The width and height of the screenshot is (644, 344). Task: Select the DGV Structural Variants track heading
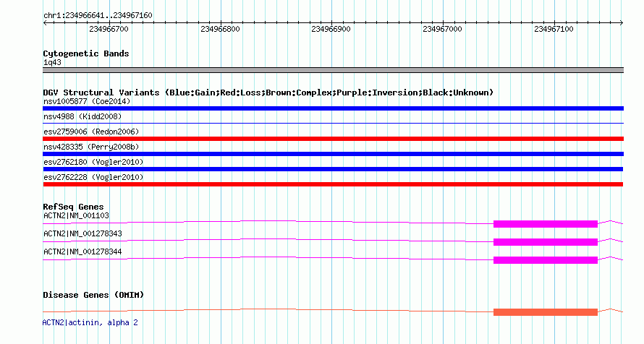268,93
